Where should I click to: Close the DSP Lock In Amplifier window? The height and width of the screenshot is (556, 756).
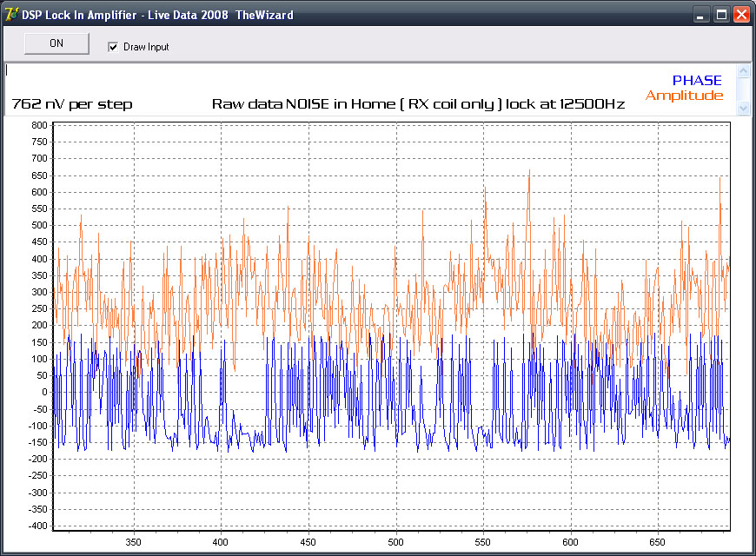[740, 15]
